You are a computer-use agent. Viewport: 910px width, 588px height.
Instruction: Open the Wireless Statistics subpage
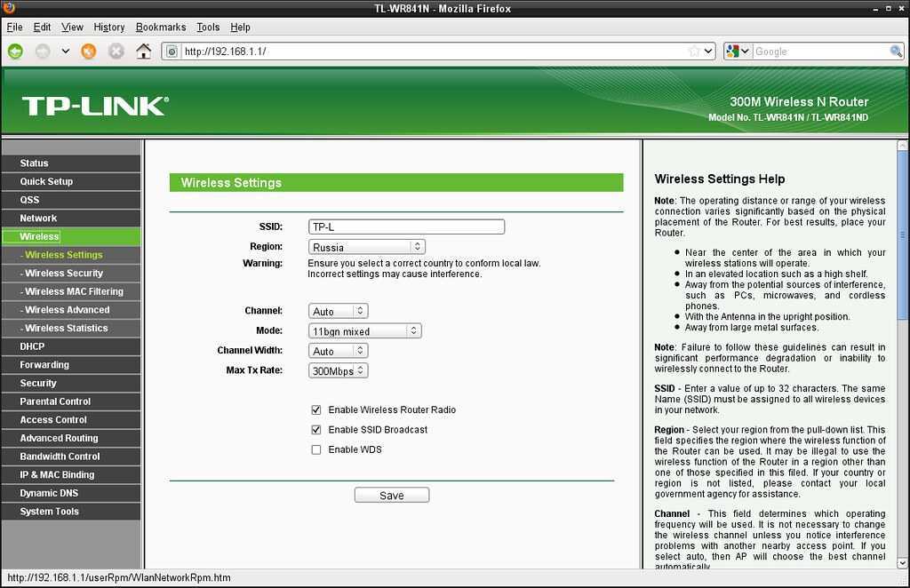point(71,329)
